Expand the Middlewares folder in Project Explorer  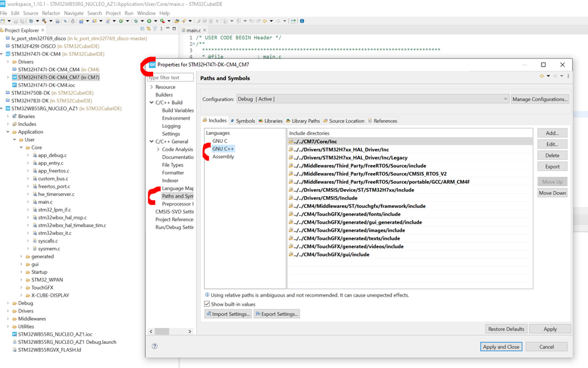pyautogui.click(x=8, y=319)
